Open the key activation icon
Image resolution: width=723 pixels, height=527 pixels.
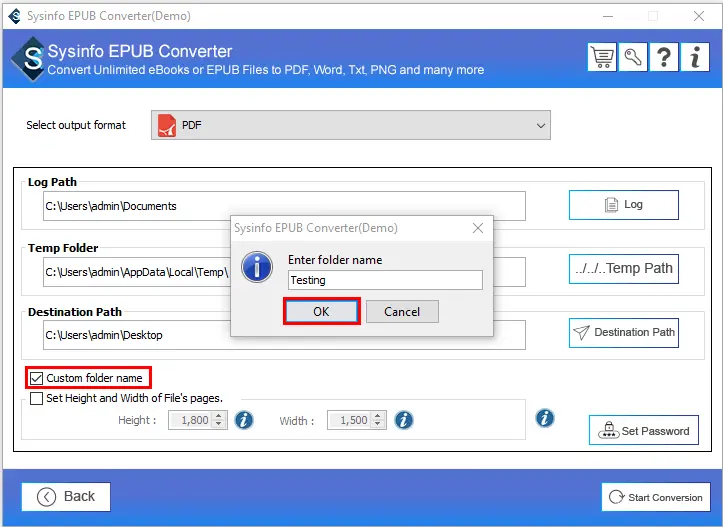(633, 57)
